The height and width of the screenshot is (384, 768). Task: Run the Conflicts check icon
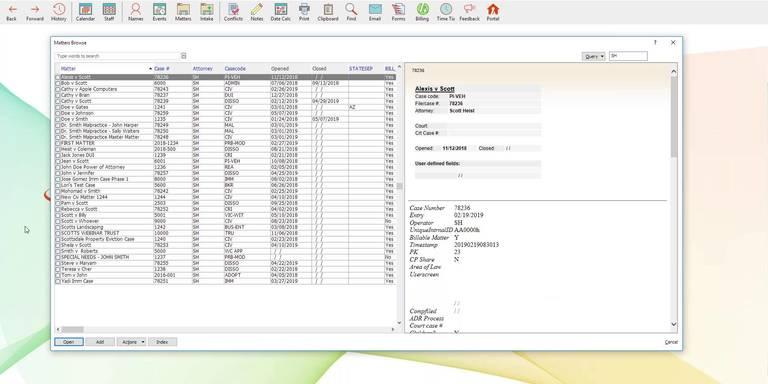coord(233,12)
